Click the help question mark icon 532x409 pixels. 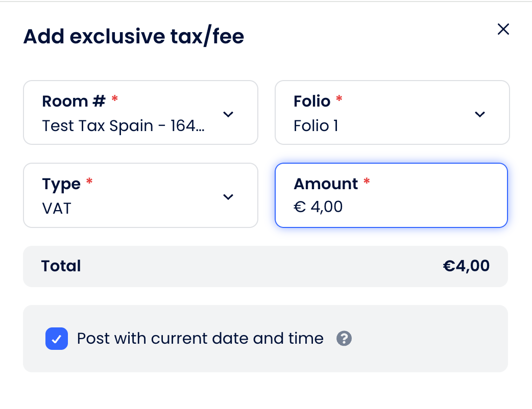[344, 339]
